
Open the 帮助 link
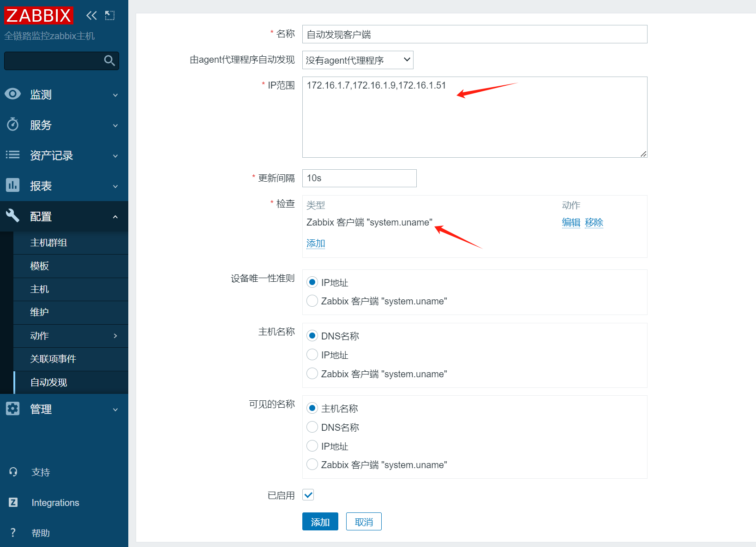coord(41,533)
